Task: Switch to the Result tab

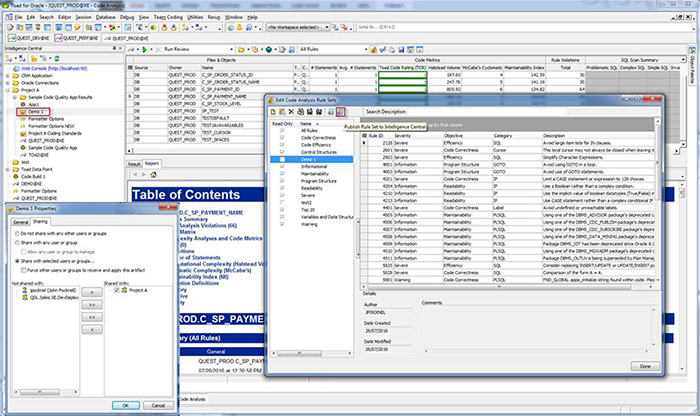Action: pos(134,164)
